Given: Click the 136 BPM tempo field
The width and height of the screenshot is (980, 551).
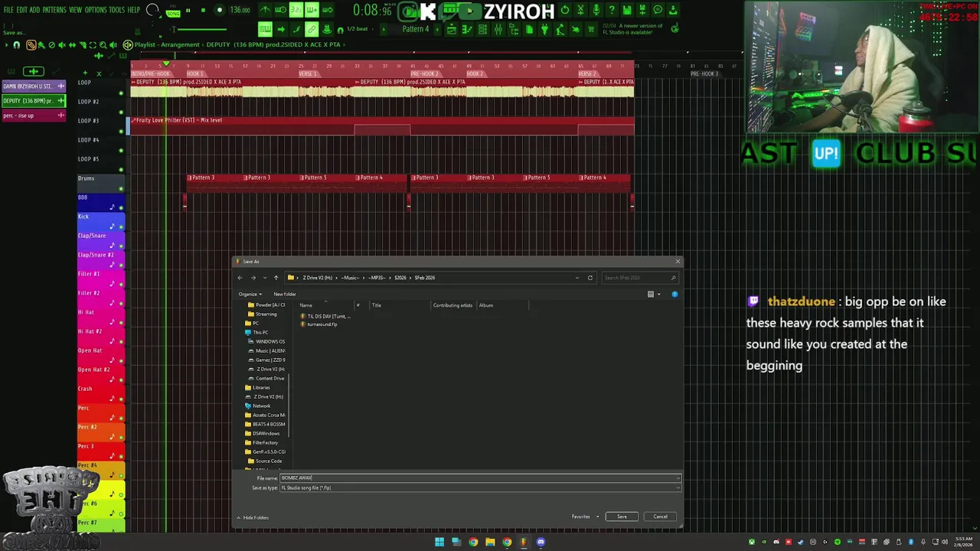Looking at the screenshot, I should coord(240,10).
